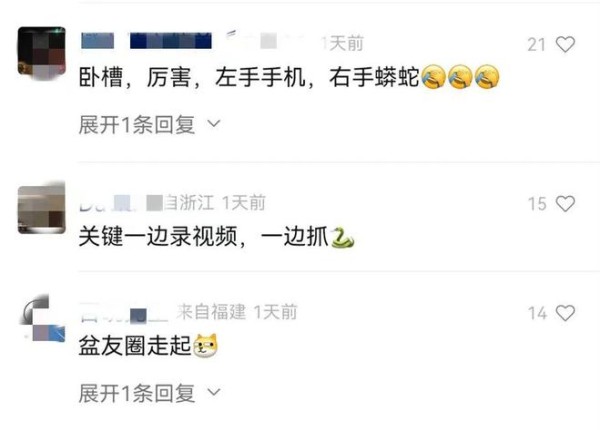Like the comment with 15 likes
The image size is (600, 430).
pos(565,204)
